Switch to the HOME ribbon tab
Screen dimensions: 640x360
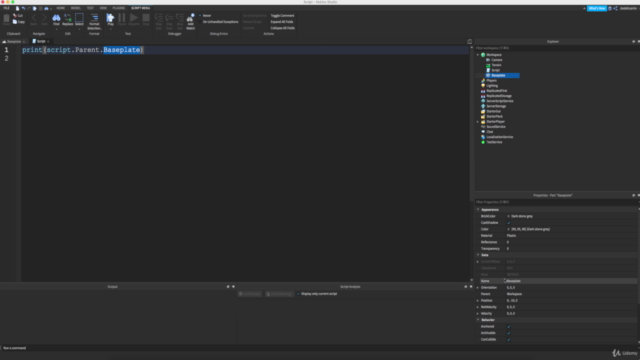(60, 8)
